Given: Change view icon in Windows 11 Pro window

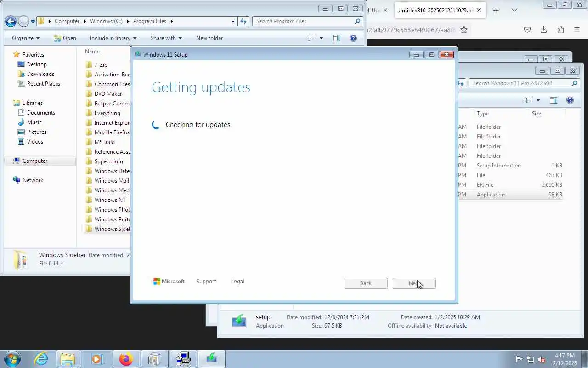Looking at the screenshot, I should (x=528, y=100).
